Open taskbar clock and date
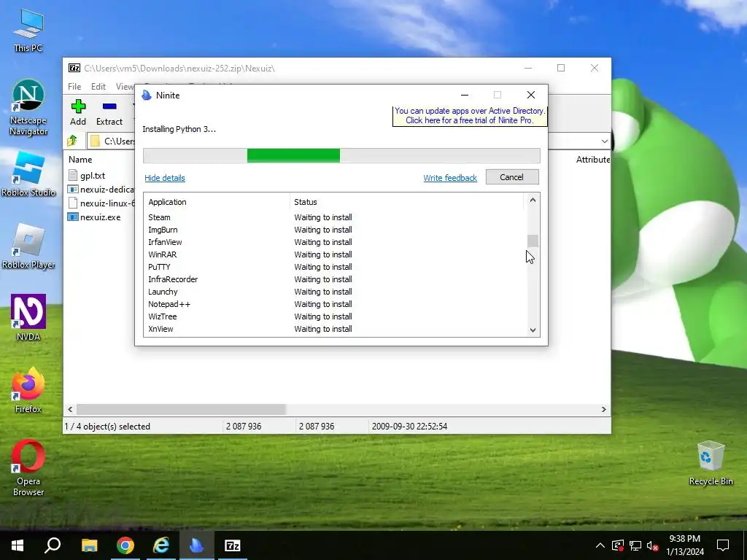The height and width of the screenshot is (560, 747). coord(684,545)
